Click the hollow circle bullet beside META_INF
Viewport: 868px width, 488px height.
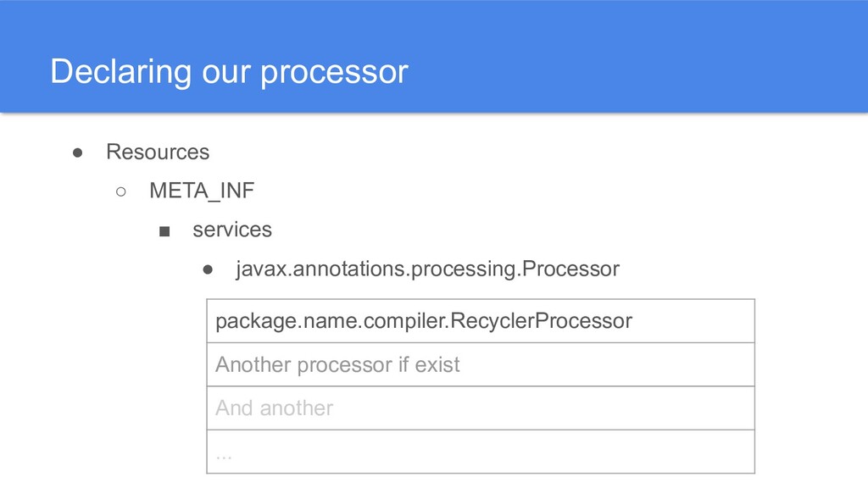120,191
